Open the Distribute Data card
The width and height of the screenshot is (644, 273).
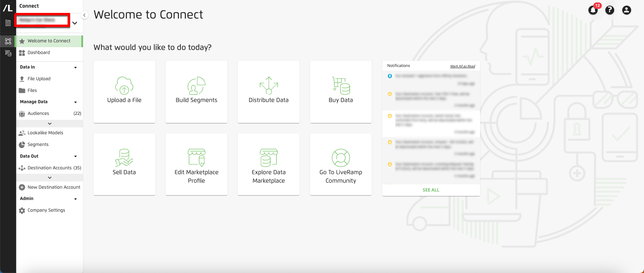pyautogui.click(x=269, y=92)
